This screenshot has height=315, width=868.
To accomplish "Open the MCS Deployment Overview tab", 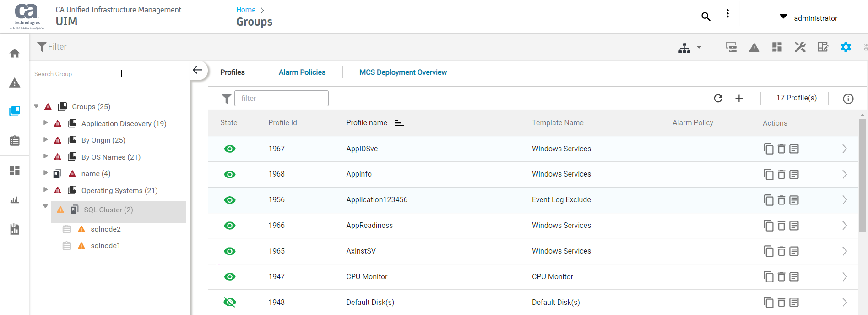I will (x=403, y=72).
